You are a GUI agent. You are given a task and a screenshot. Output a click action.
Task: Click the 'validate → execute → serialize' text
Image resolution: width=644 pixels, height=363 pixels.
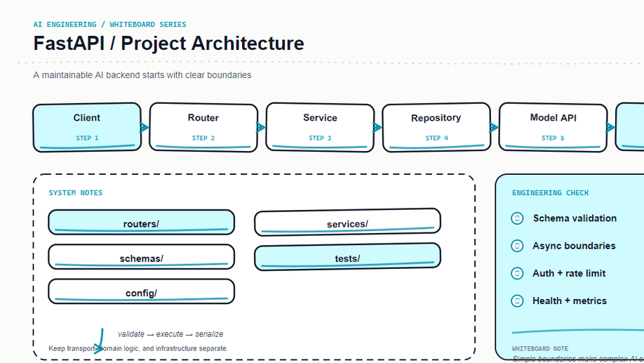[170, 334]
